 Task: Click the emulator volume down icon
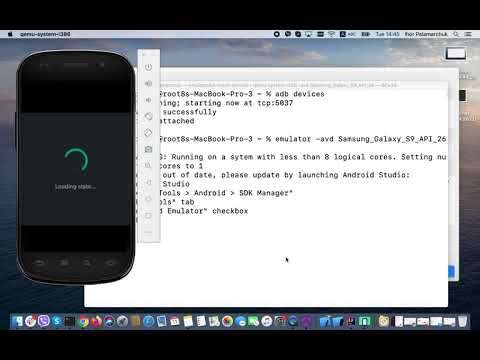148,100
